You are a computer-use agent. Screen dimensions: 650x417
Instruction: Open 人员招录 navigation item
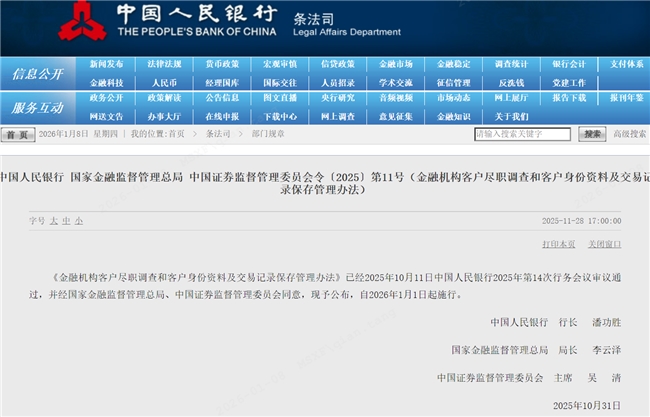tap(338, 83)
